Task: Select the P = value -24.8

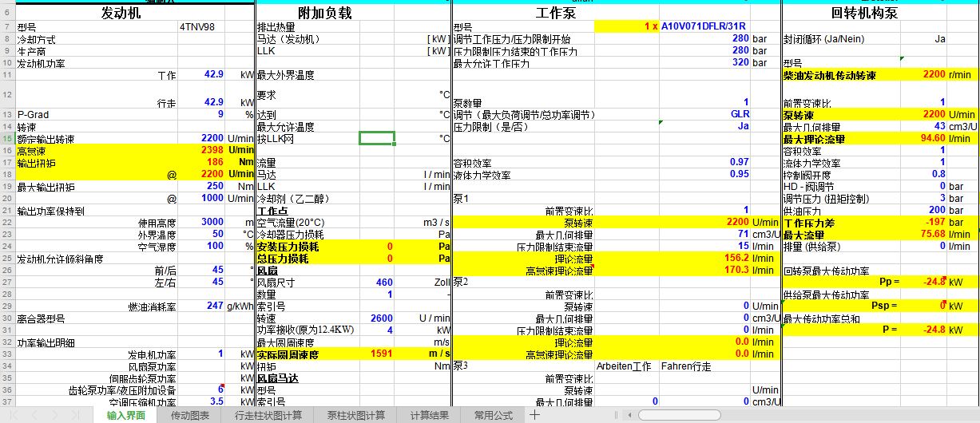Action: [x=923, y=330]
